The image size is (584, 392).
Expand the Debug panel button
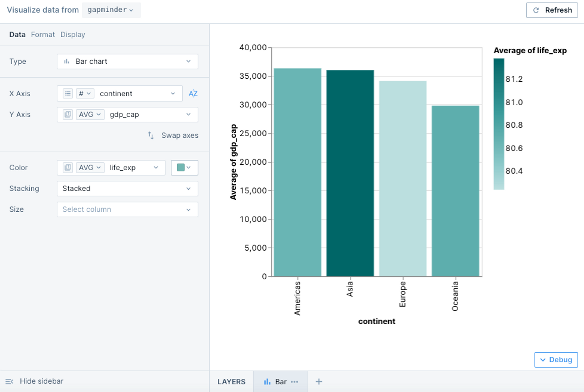556,360
